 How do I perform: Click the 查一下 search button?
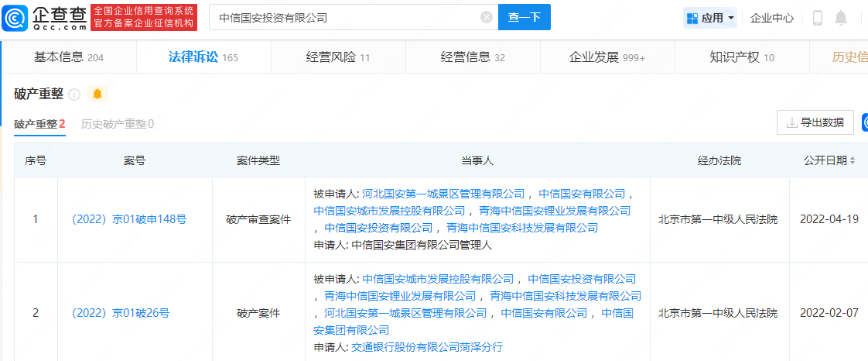(525, 17)
